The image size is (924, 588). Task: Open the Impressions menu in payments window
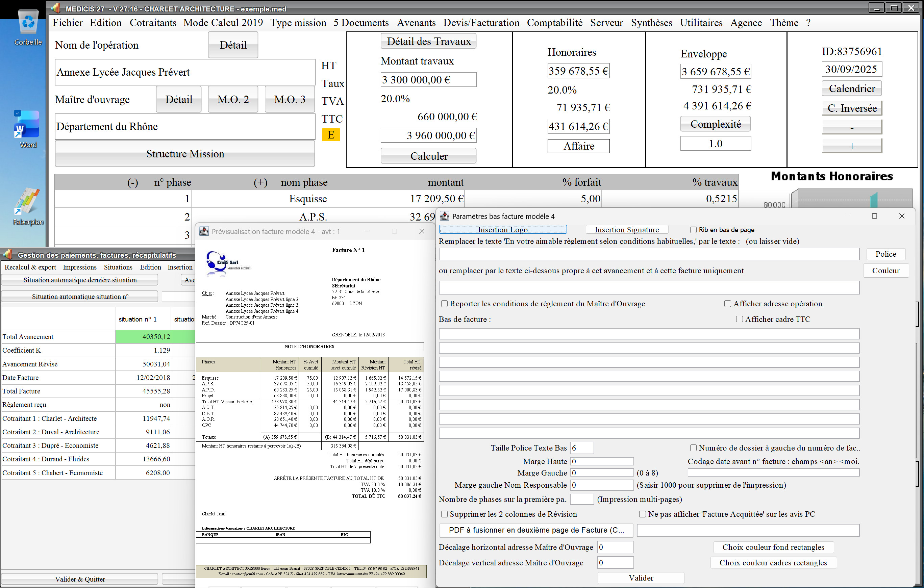click(80, 267)
